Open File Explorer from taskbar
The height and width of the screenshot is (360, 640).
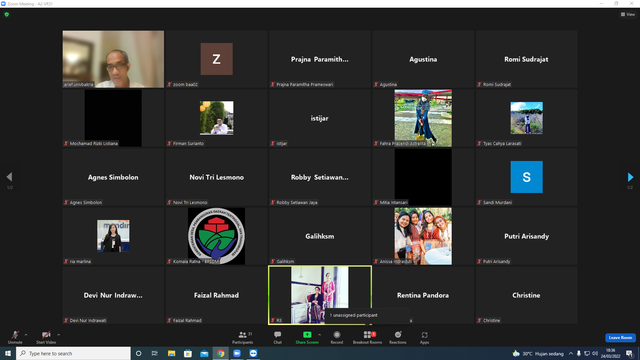(171, 353)
